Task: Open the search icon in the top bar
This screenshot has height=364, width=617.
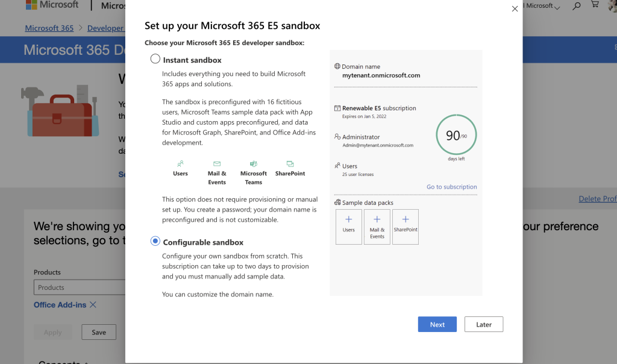Action: click(576, 5)
